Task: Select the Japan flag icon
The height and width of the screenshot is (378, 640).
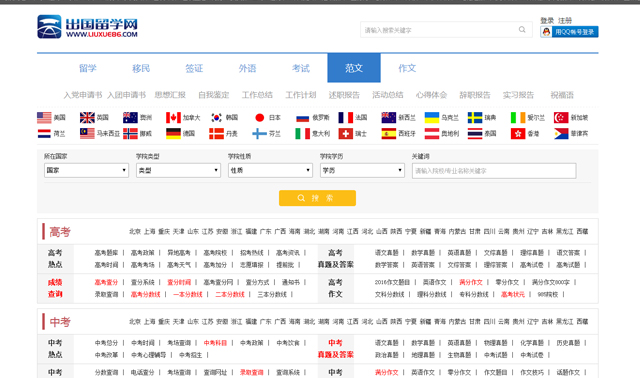Action: point(260,118)
